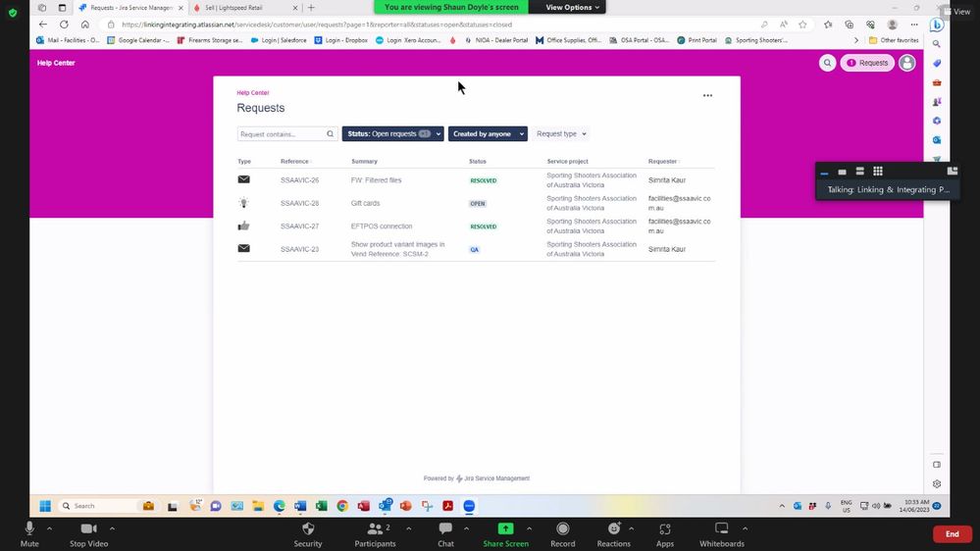Open Zoom Whiteboards
Screen dimensions: 980x551
721,534
